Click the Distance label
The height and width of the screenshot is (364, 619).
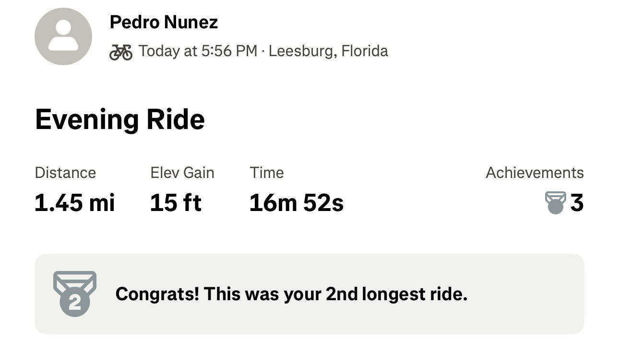point(65,173)
